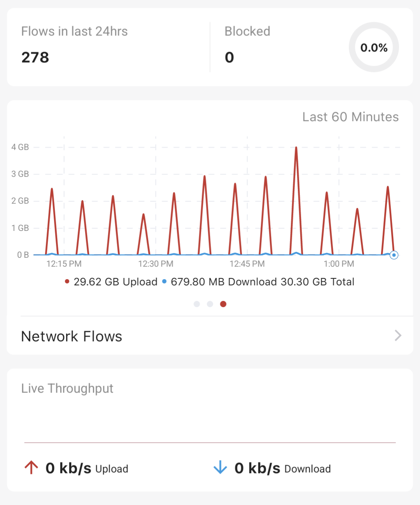Click the 679.80 MB Download legend text
The height and width of the screenshot is (505, 420).
click(x=224, y=282)
